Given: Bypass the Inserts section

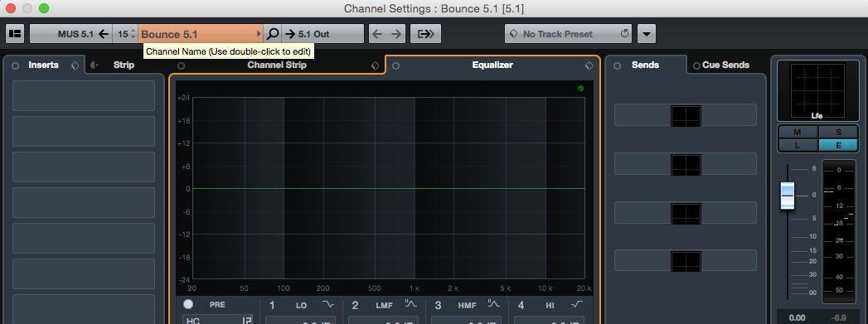Looking at the screenshot, I should tap(16, 65).
